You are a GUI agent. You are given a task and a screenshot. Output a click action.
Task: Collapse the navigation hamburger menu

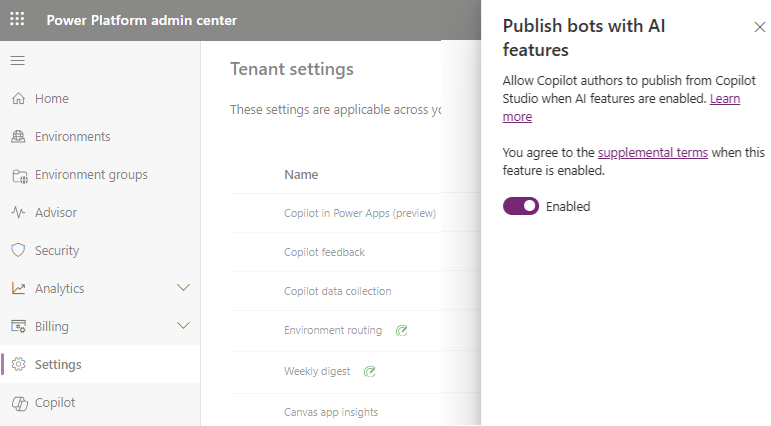[17, 61]
